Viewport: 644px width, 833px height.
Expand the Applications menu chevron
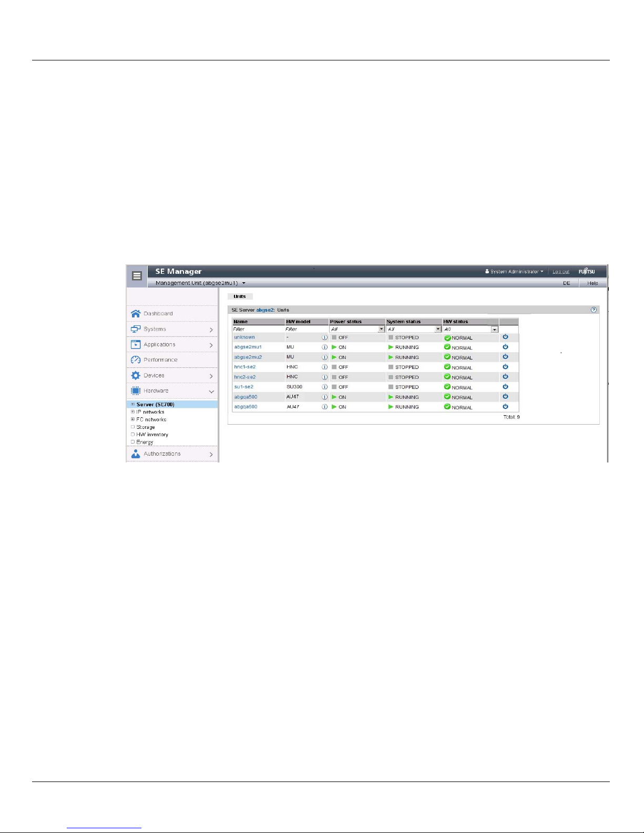(211, 345)
